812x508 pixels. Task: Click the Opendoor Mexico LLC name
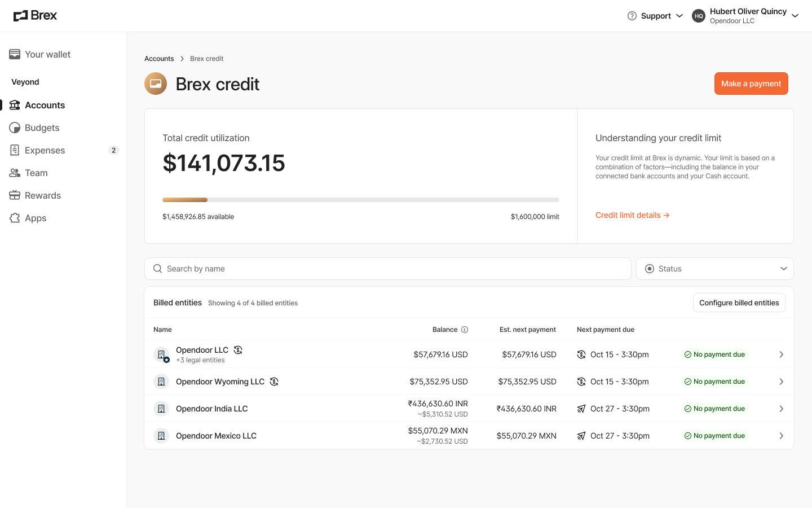pos(216,436)
